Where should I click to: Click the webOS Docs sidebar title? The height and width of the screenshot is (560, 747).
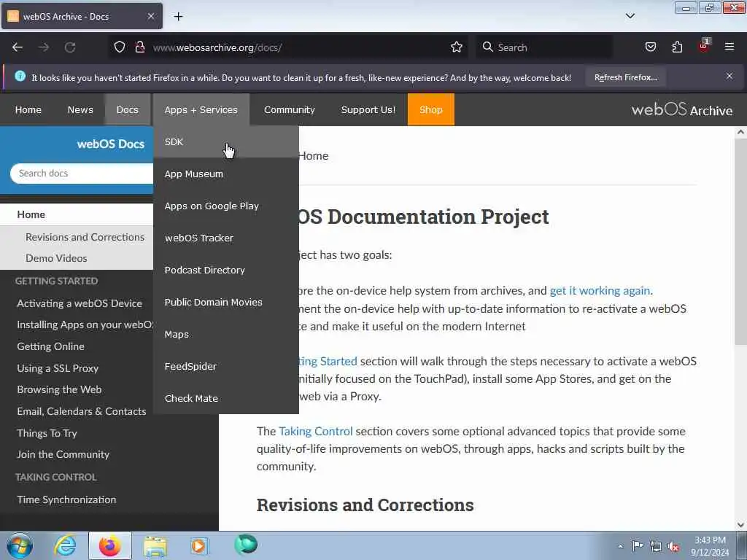click(111, 144)
